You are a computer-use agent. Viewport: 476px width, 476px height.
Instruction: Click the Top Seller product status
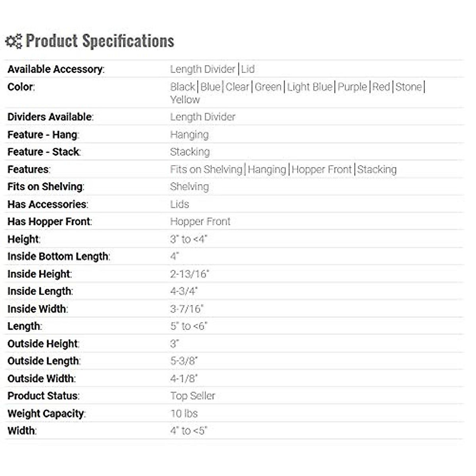192,396
